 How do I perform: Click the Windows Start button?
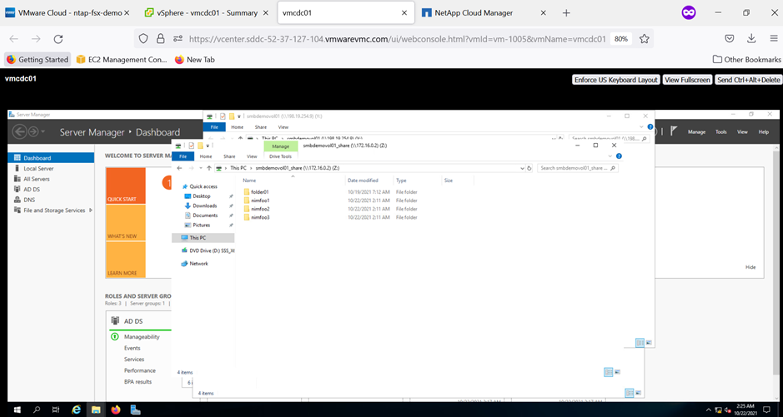coord(17,409)
